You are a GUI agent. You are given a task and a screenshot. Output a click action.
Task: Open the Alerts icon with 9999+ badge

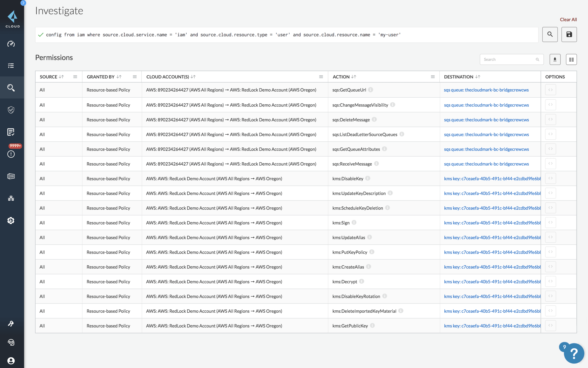(x=11, y=154)
